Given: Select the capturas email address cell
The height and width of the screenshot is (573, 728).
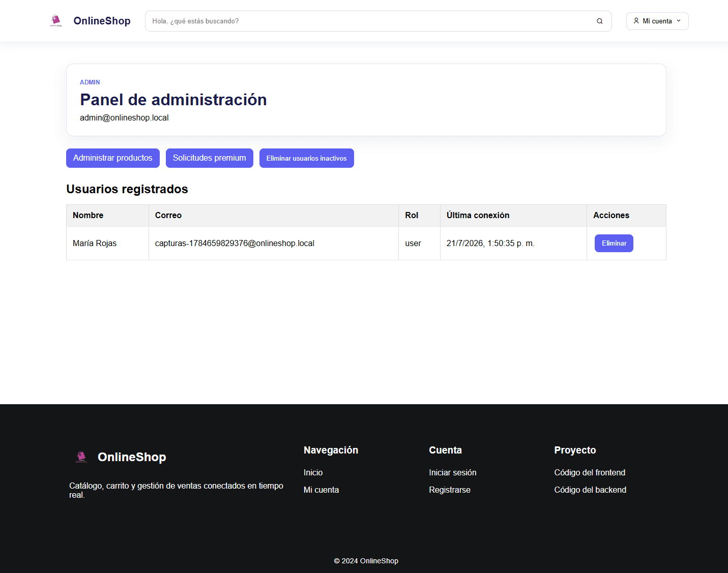Looking at the screenshot, I should point(274,244).
